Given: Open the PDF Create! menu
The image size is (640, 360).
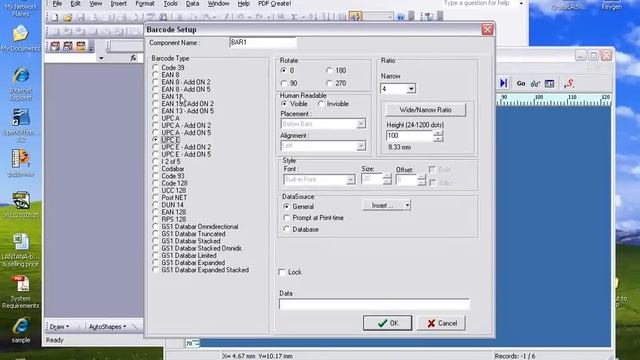Looking at the screenshot, I should (275, 4).
